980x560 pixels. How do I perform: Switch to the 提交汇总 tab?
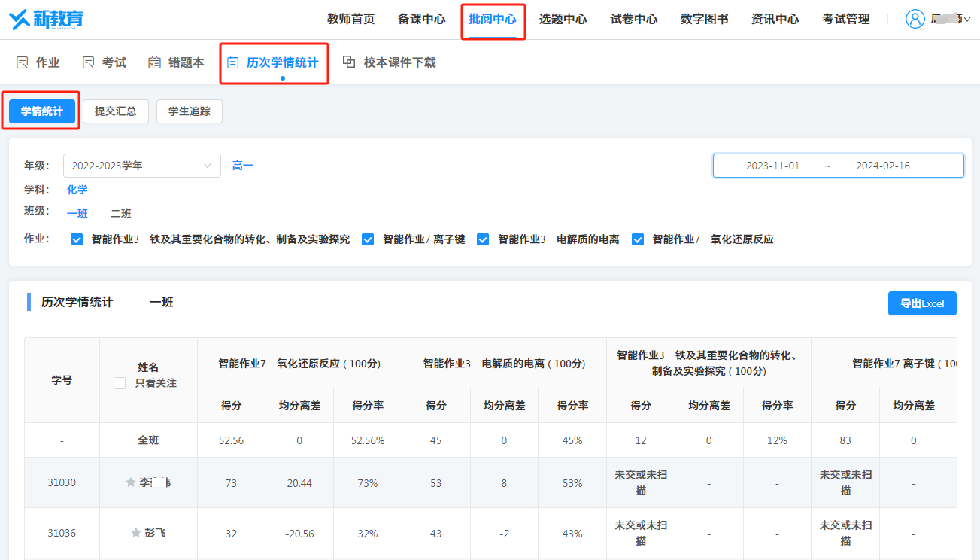point(116,111)
